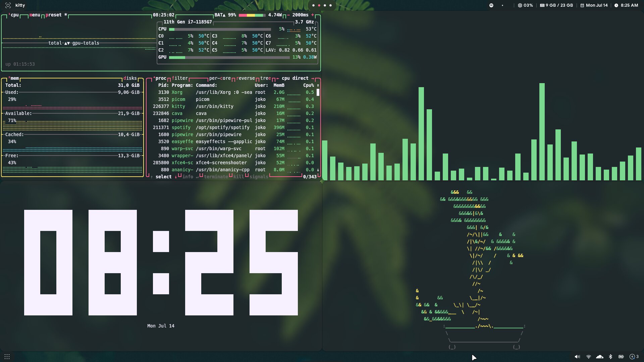The image size is (644, 362).
Task: Open the Wi-Fi network icon
Action: [x=588, y=357]
